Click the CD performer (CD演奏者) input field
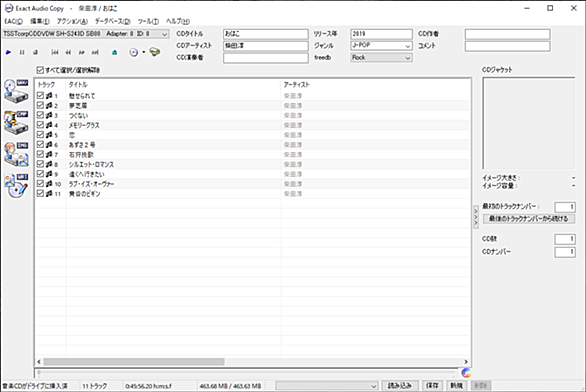 (x=266, y=58)
